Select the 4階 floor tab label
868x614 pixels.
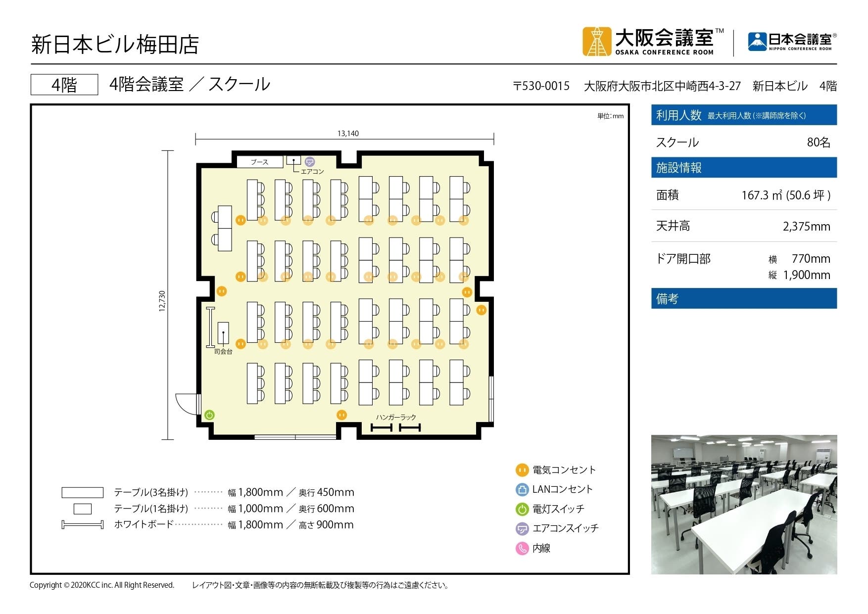(65, 84)
